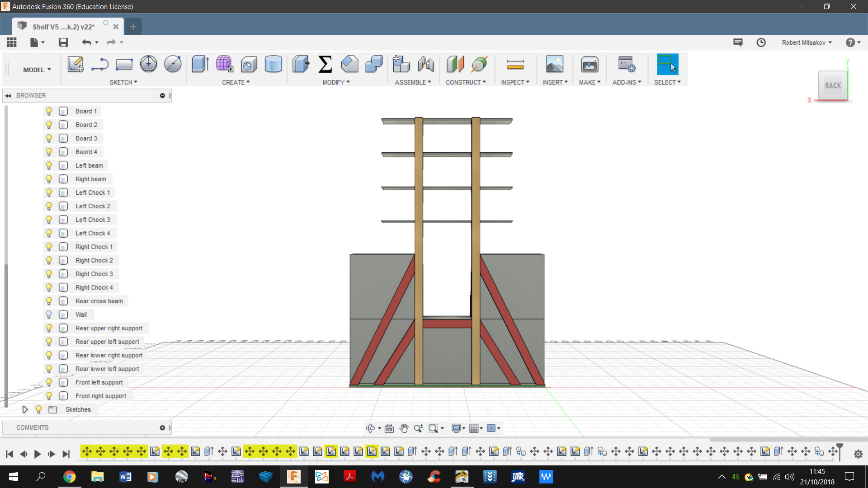Click the Offset Plane icon
Image resolution: width=868 pixels, height=488 pixels.
[455, 64]
